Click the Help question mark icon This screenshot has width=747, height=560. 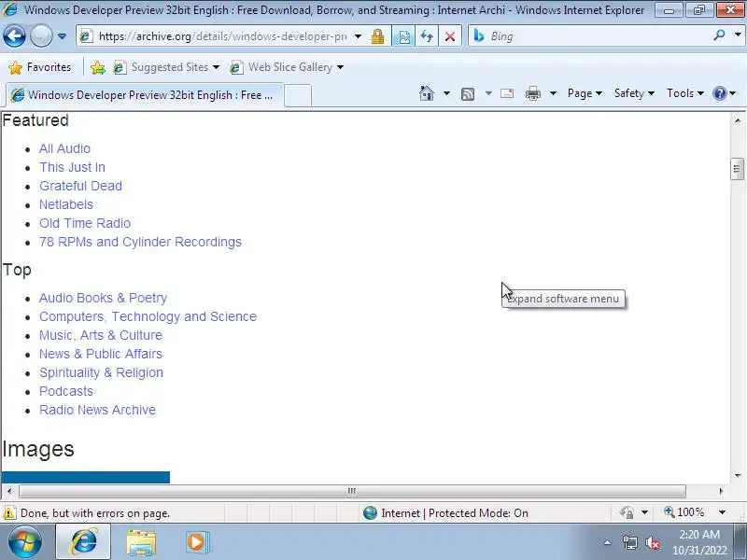click(x=719, y=93)
